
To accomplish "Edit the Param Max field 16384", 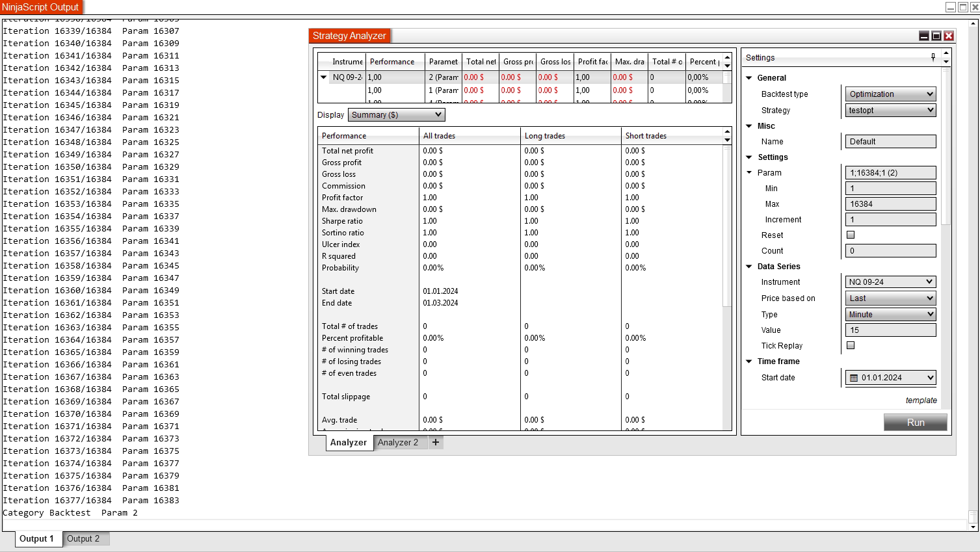I will pyautogui.click(x=890, y=204).
